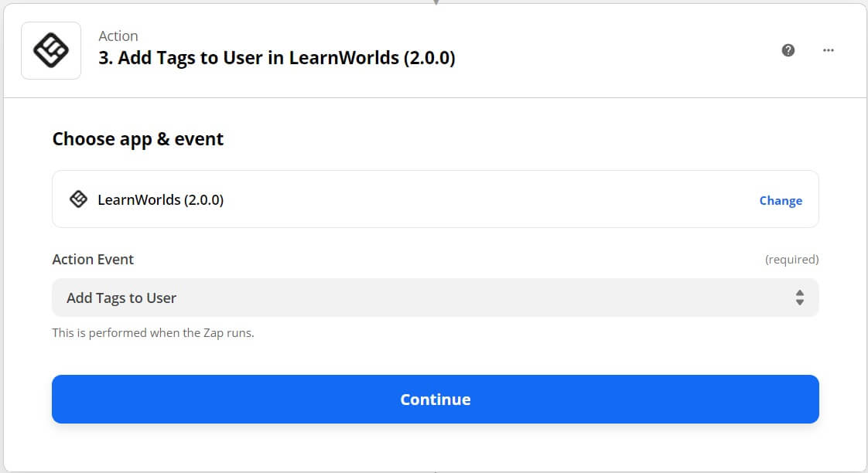Viewport: 868px width, 473px height.
Task: Click the Action Event dropdown arrows
Action: tap(800, 298)
